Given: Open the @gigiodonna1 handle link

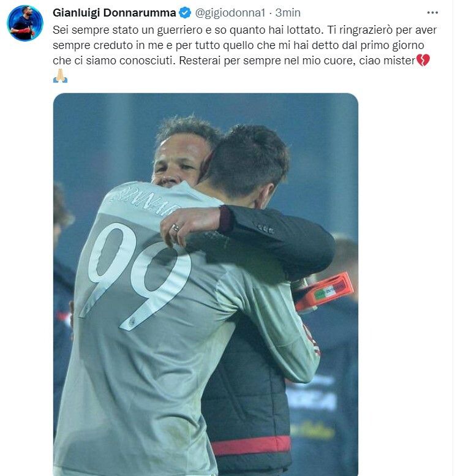Looking at the screenshot, I should point(230,13).
